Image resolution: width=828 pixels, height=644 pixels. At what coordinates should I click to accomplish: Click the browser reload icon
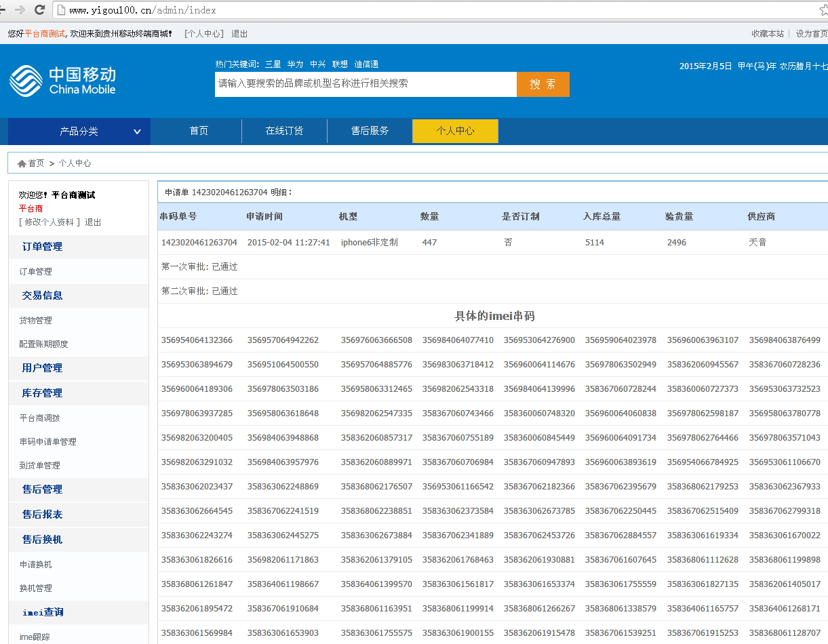coord(39,10)
